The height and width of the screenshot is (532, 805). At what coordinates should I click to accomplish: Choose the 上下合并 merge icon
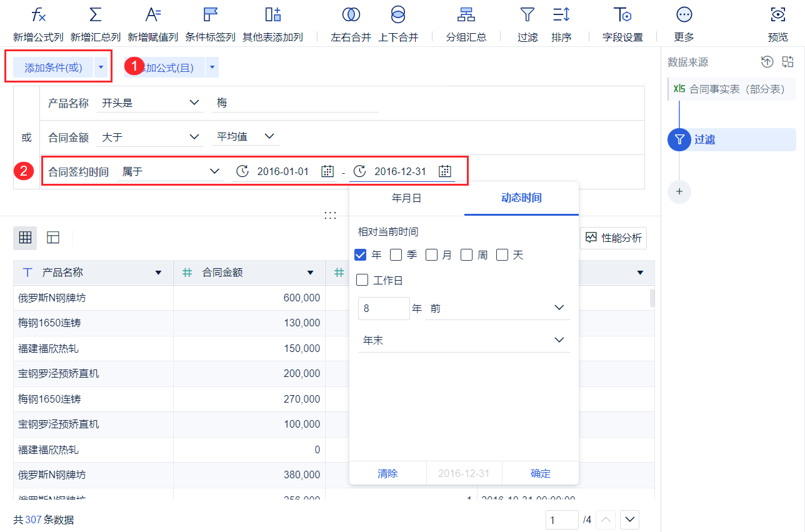(x=398, y=14)
